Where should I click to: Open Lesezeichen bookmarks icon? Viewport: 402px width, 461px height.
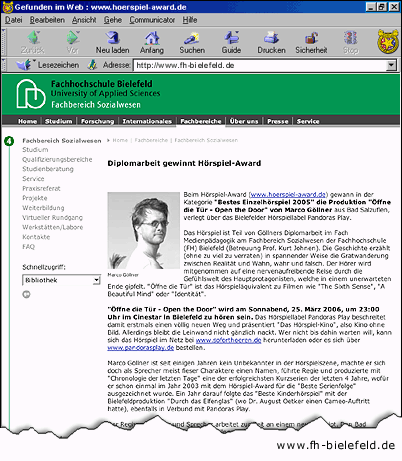point(23,65)
